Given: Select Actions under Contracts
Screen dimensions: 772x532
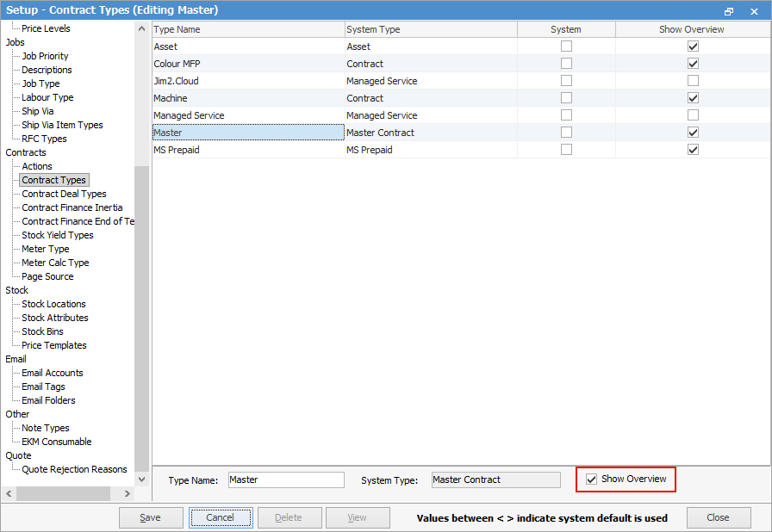Looking at the screenshot, I should [37, 166].
